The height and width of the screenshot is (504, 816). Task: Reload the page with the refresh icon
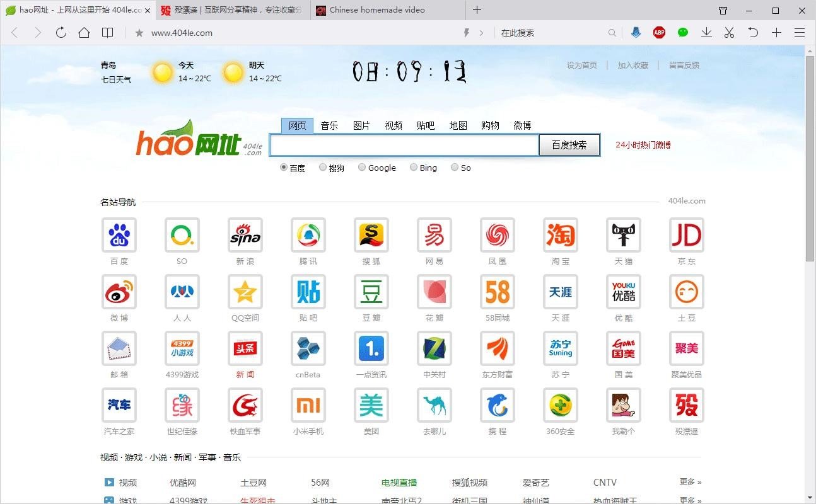pyautogui.click(x=61, y=32)
